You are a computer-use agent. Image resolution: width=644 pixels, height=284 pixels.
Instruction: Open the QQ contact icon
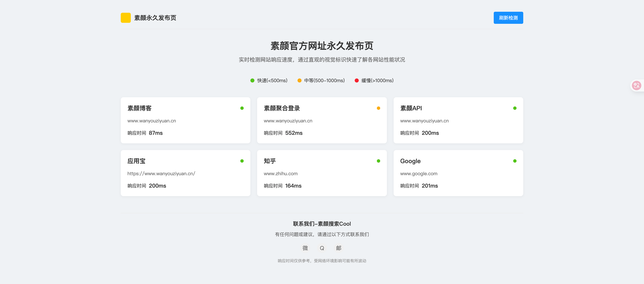pos(322,248)
